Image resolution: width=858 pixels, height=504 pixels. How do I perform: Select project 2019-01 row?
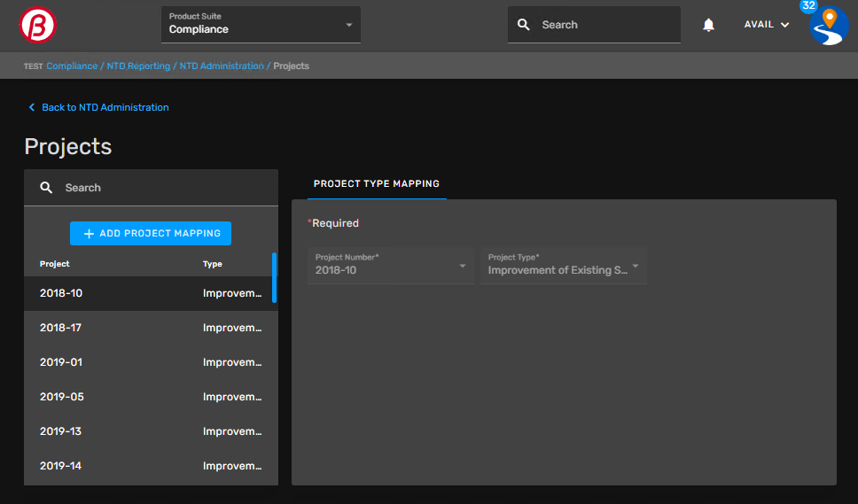[151, 362]
